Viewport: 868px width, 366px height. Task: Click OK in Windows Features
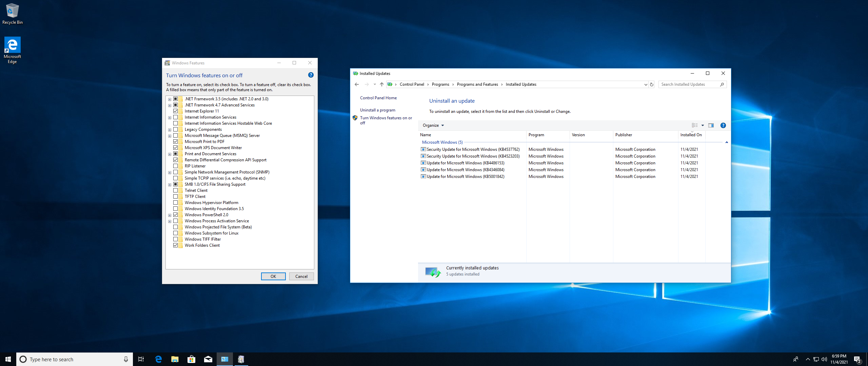click(x=273, y=277)
